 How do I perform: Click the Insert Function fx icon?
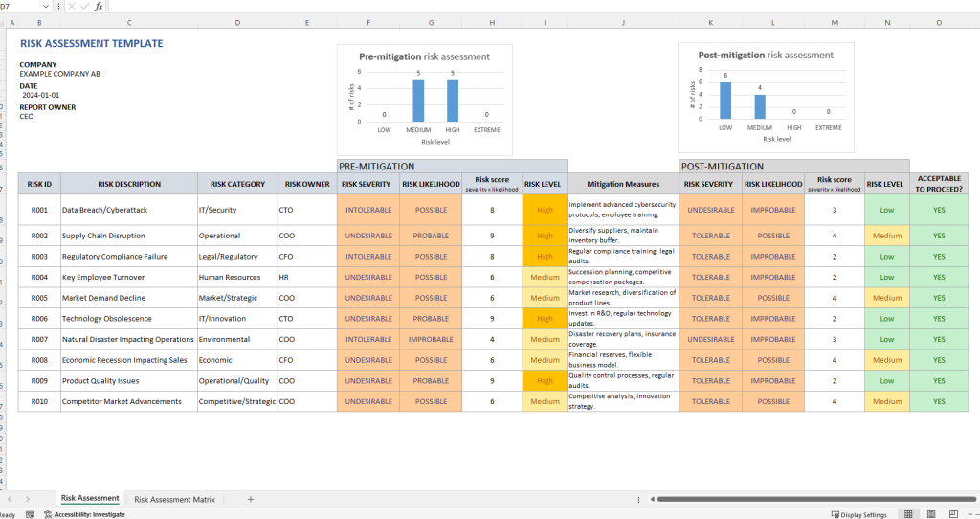(x=98, y=6)
